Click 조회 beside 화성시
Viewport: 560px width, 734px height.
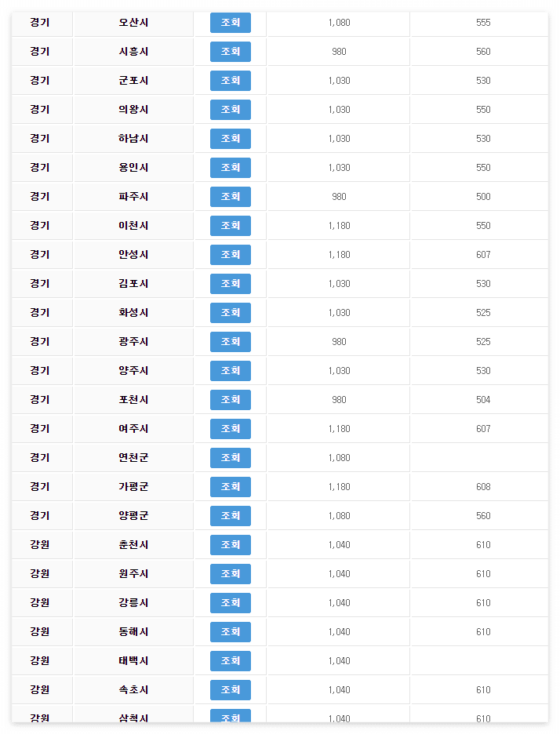[230, 313]
